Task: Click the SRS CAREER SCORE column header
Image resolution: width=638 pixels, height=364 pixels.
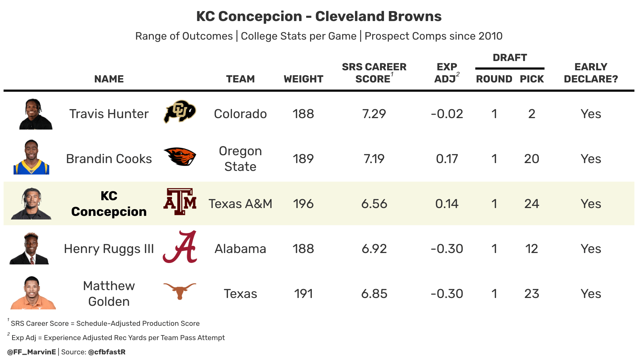Action: tap(374, 73)
